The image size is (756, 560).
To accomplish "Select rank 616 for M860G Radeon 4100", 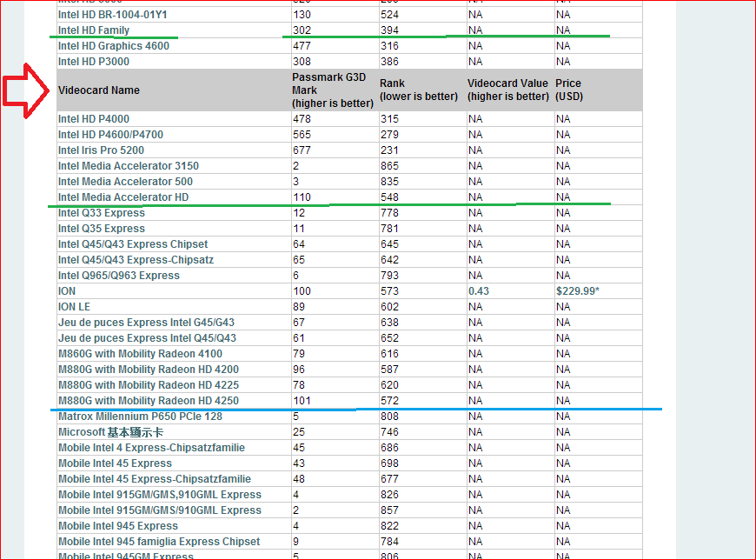I will pyautogui.click(x=389, y=354).
